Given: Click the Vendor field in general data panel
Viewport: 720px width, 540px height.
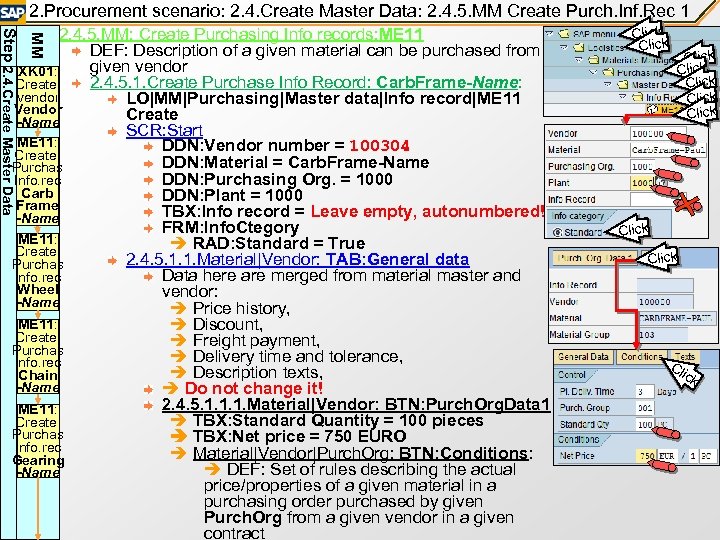Looking at the screenshot, I should (x=665, y=302).
